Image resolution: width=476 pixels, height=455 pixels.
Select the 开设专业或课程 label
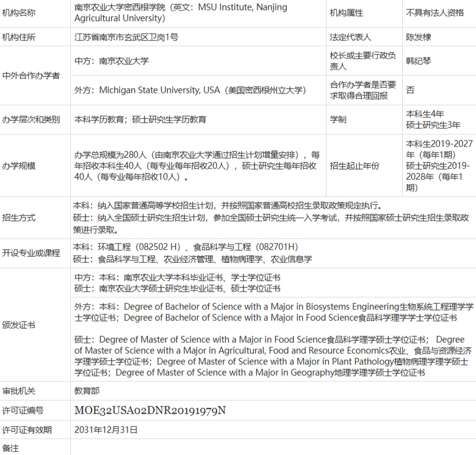point(31,253)
